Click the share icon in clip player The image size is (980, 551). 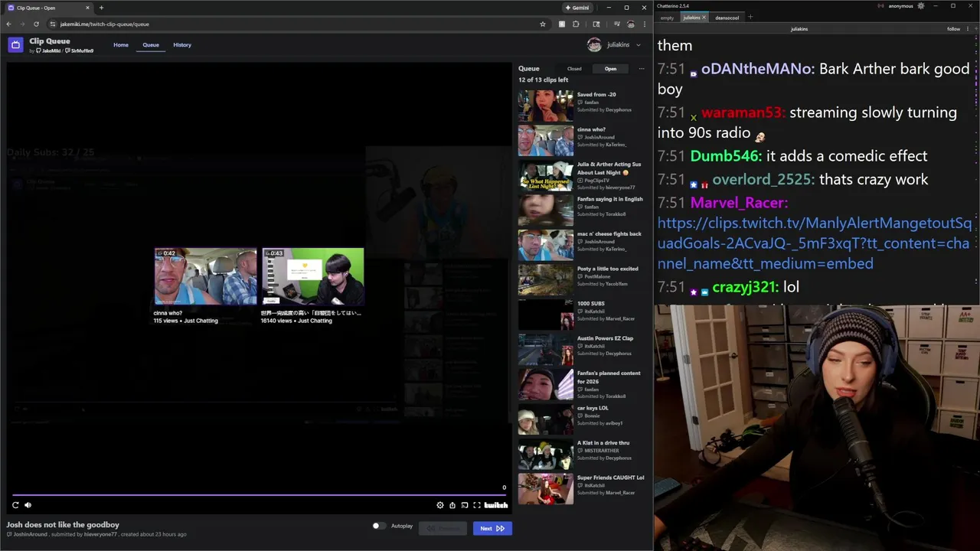(452, 505)
